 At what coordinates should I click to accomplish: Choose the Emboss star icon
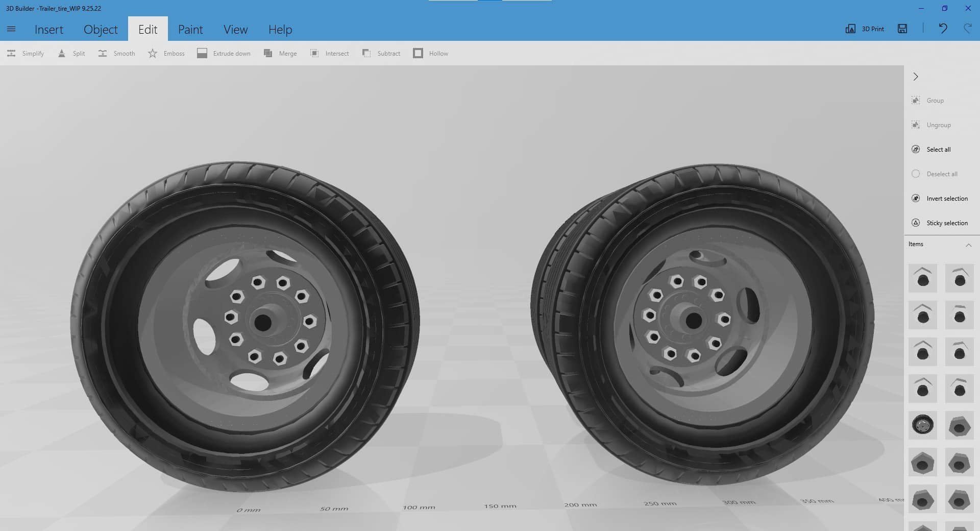tap(153, 53)
